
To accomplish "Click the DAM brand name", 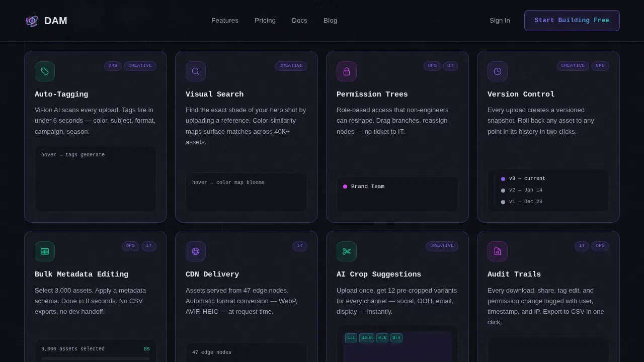I will 56,21.
